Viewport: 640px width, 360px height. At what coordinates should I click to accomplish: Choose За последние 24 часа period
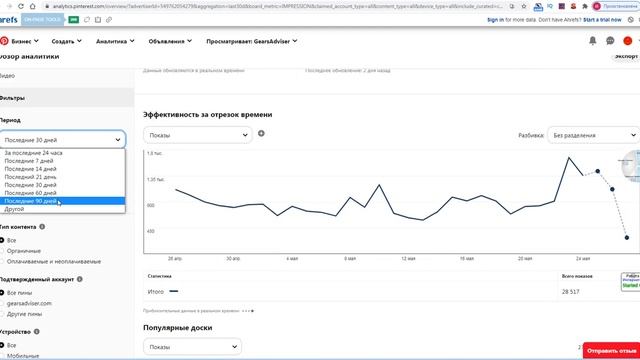pyautogui.click(x=62, y=153)
